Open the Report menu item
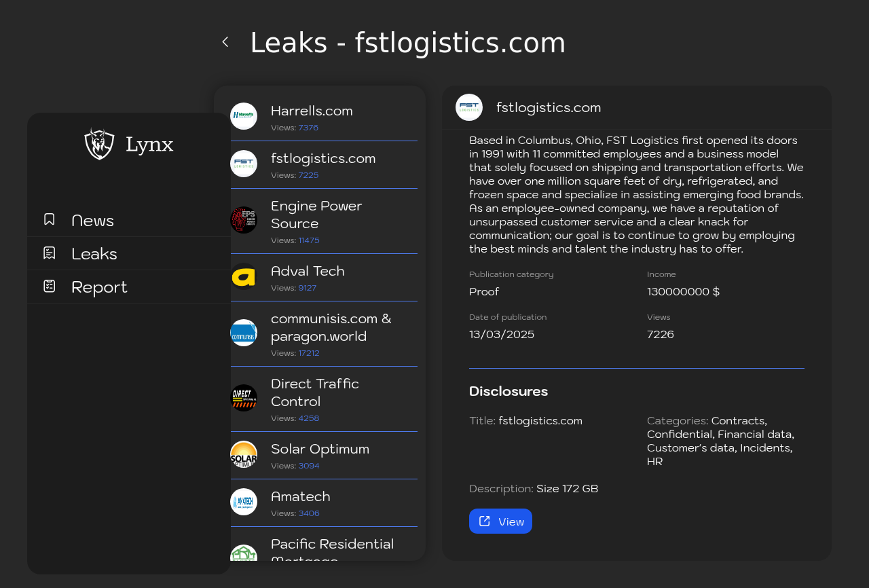This screenshot has height=588, width=869. (x=129, y=287)
